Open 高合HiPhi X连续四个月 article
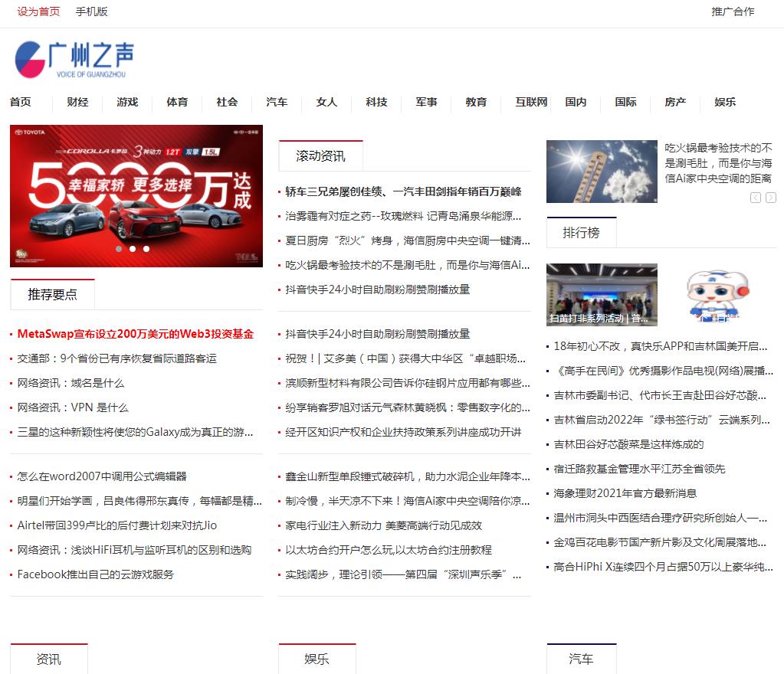Viewport: 784px width, 674px height. pyautogui.click(x=664, y=567)
